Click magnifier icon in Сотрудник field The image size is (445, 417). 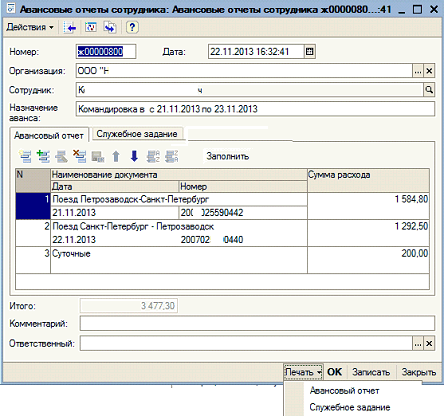click(429, 90)
